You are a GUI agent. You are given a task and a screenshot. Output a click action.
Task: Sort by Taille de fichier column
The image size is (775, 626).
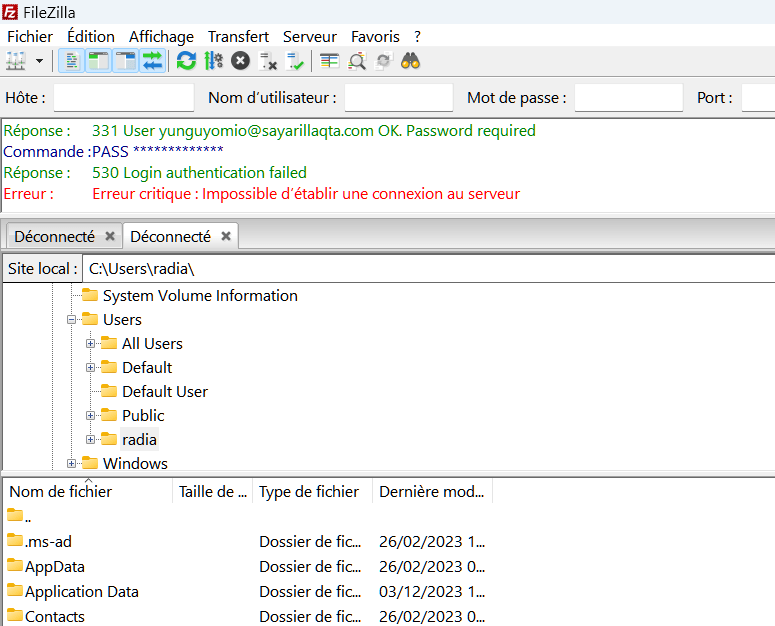[x=213, y=492]
